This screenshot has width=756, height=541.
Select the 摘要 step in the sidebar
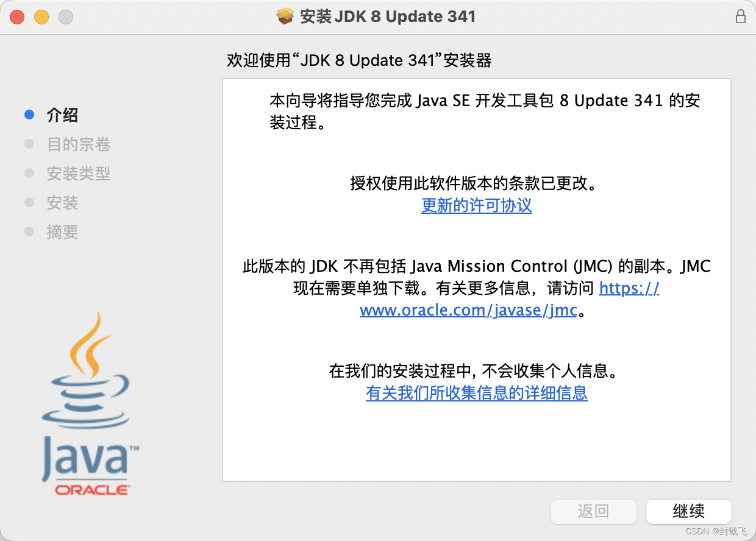pyautogui.click(x=62, y=232)
